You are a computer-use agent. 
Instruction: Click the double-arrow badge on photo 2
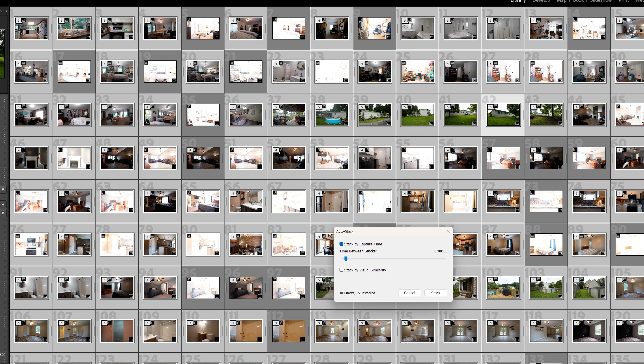[67, 20]
